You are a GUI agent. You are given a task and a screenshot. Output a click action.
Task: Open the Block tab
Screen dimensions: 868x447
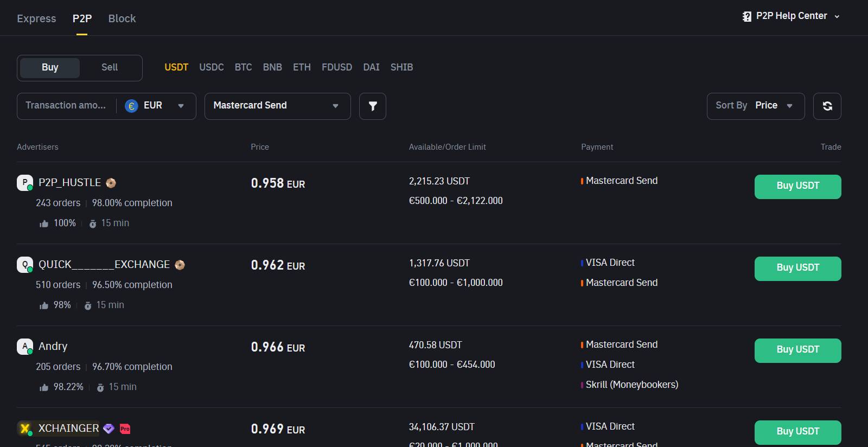[122, 18]
